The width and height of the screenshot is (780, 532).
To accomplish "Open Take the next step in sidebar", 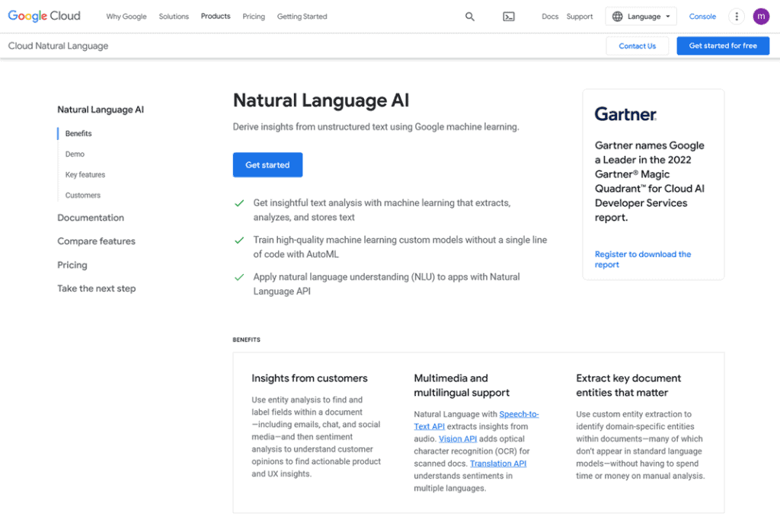I will click(x=97, y=288).
